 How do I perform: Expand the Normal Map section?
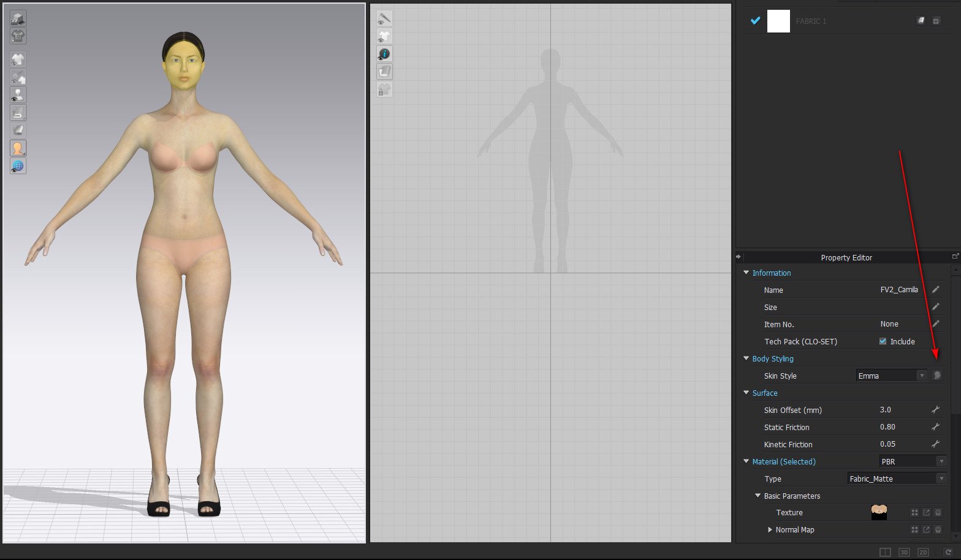770,530
